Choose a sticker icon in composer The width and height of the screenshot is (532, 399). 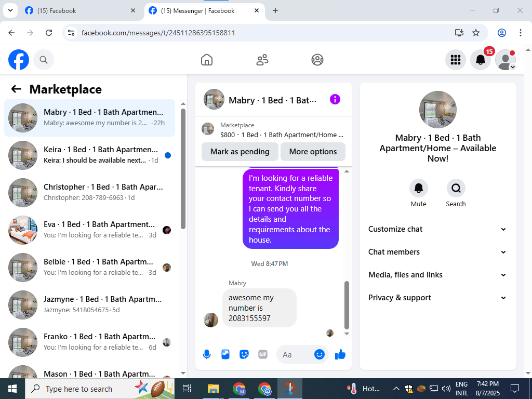point(244,354)
